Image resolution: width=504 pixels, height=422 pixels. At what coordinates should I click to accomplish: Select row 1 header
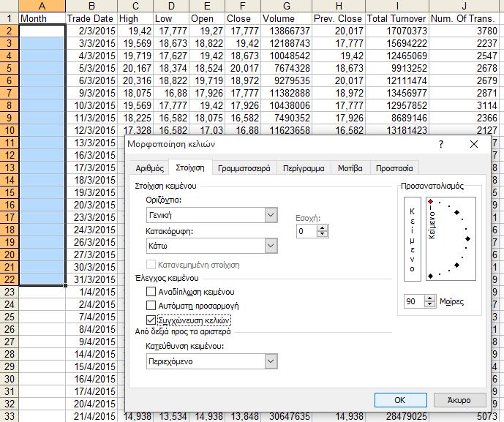pos(9,18)
